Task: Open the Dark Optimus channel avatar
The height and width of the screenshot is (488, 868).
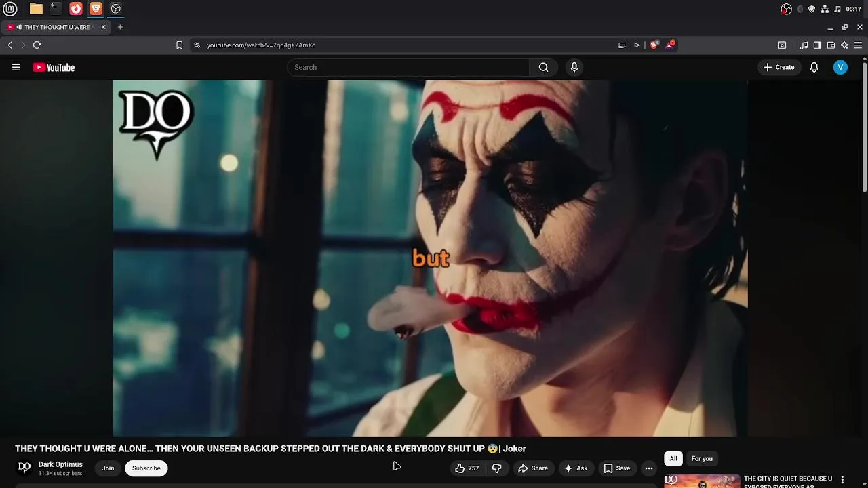Action: point(24,468)
